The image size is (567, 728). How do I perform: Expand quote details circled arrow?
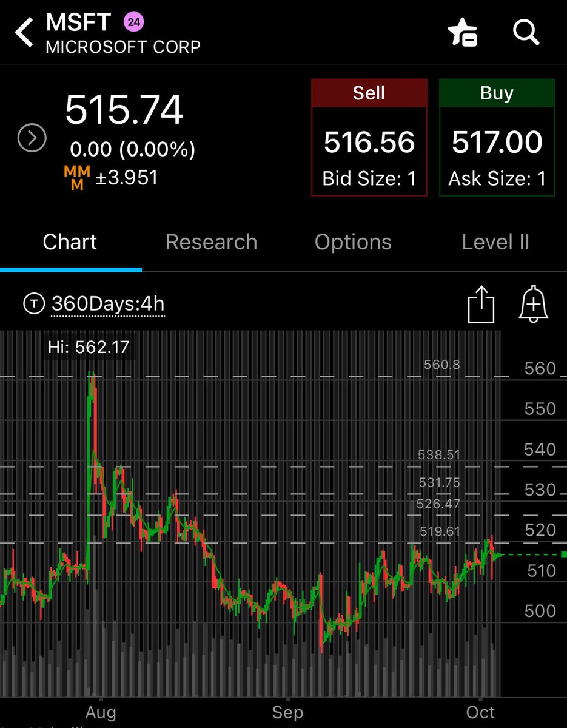[x=32, y=139]
